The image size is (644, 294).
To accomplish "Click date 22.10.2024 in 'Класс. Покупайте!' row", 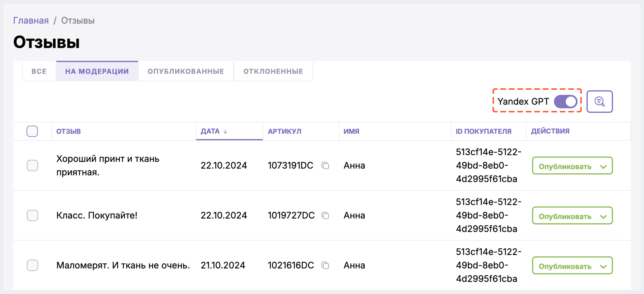I will tap(224, 215).
